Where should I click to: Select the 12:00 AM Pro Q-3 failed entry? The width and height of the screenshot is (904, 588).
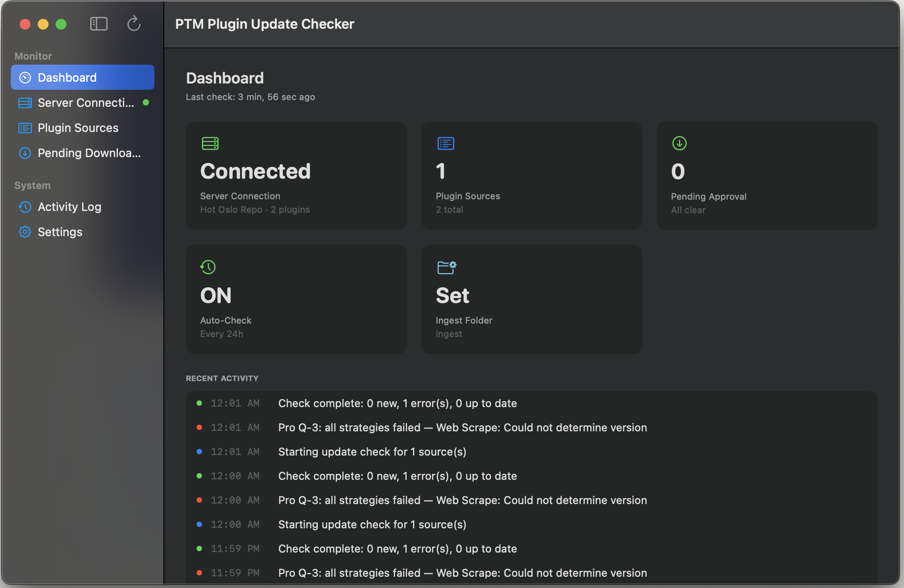(532, 500)
